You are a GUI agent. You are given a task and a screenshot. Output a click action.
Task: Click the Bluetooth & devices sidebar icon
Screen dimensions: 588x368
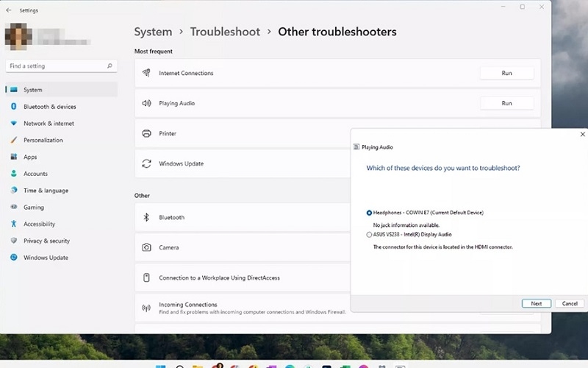14,107
